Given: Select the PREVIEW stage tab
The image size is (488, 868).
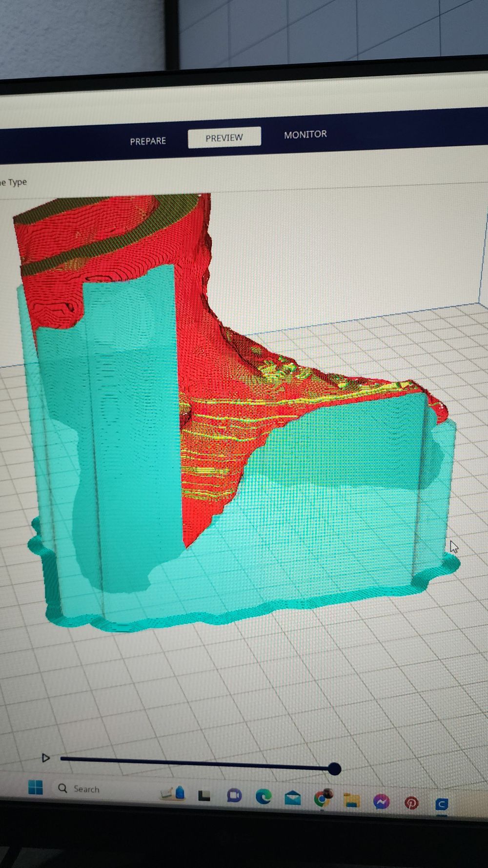Looking at the screenshot, I should [224, 138].
